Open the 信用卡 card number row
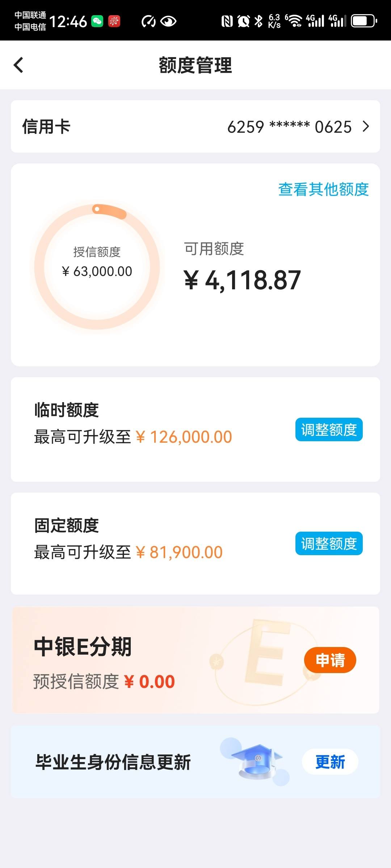This screenshot has height=868, width=391. 195,127
